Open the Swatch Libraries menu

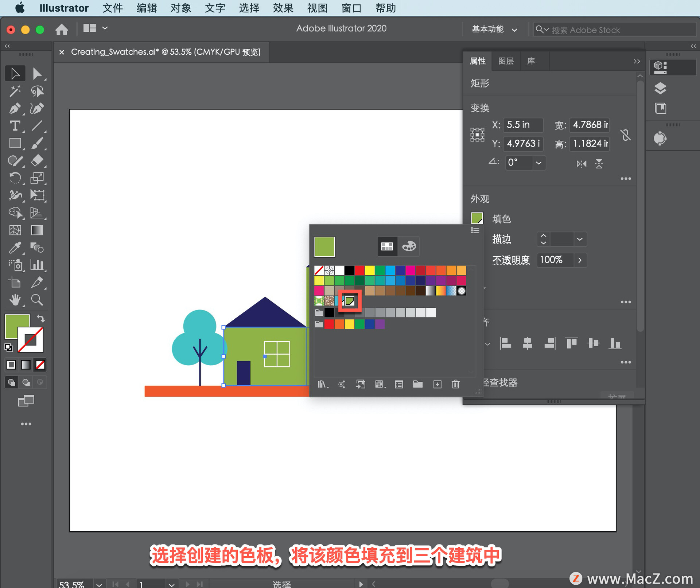[x=323, y=384]
